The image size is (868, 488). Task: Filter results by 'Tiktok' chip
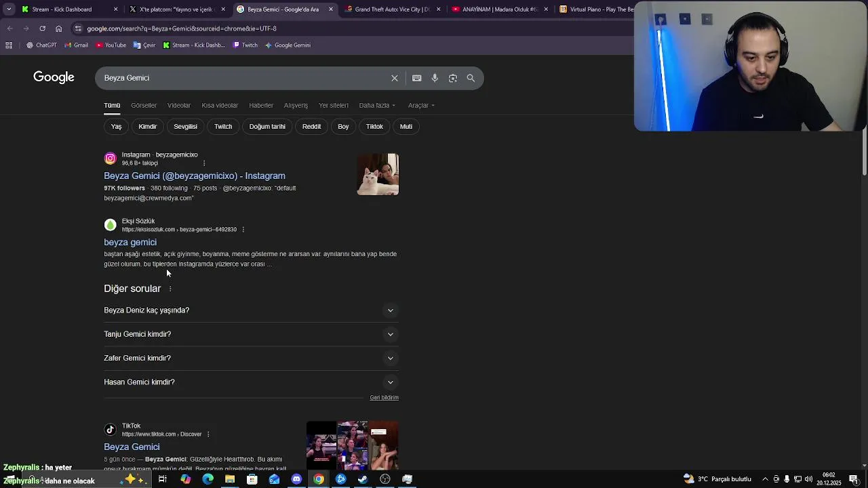374,127
